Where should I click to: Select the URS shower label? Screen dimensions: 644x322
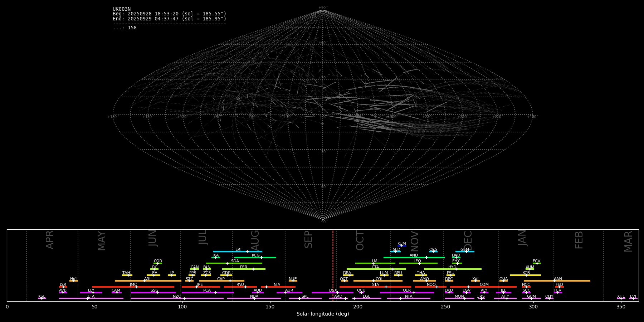click(480, 296)
